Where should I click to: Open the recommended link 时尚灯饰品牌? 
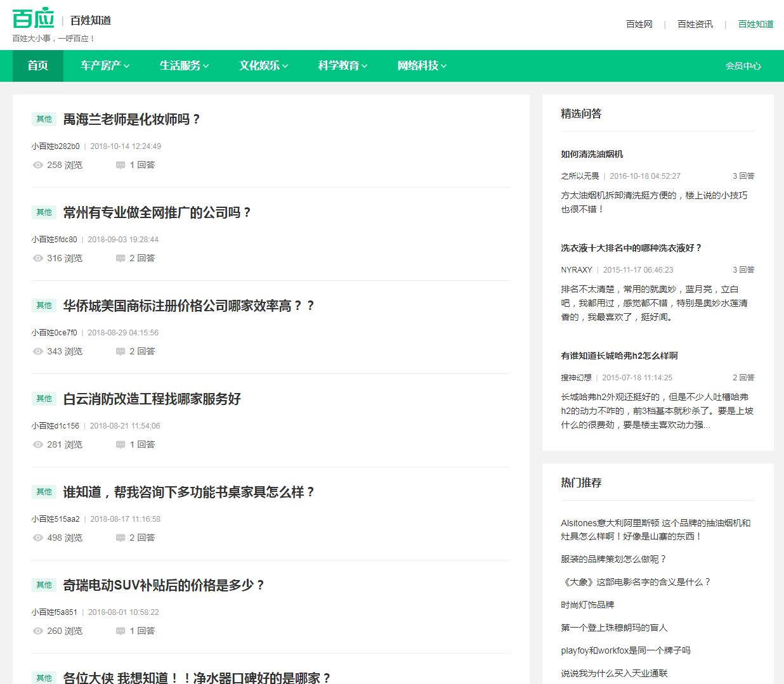(x=587, y=605)
